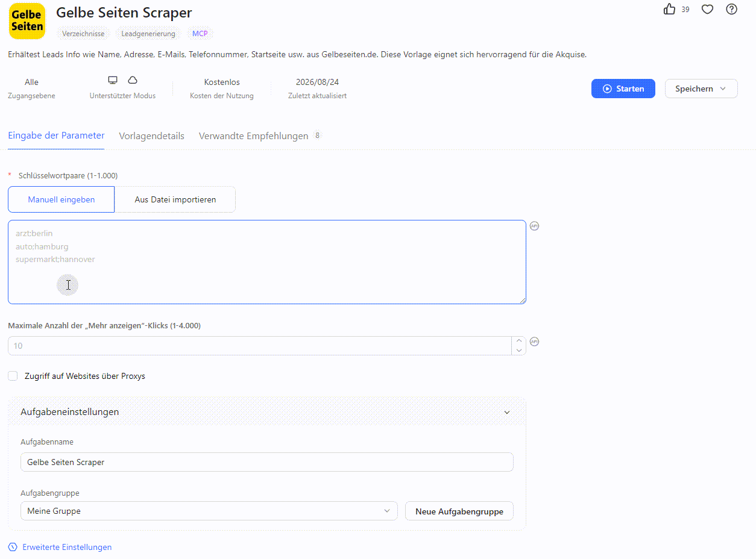Image resolution: width=756 pixels, height=559 pixels.
Task: Decrease the max clicks value with the down arrow
Action: [518, 351]
